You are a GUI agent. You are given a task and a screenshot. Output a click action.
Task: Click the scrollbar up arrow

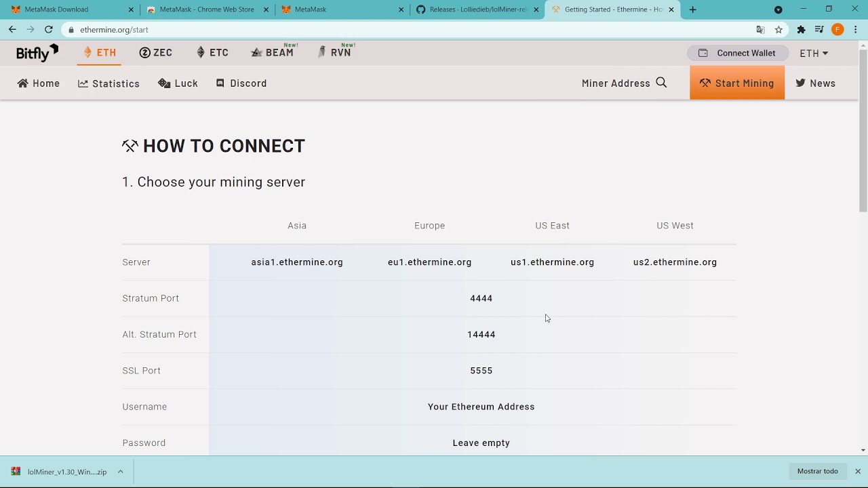(863, 45)
